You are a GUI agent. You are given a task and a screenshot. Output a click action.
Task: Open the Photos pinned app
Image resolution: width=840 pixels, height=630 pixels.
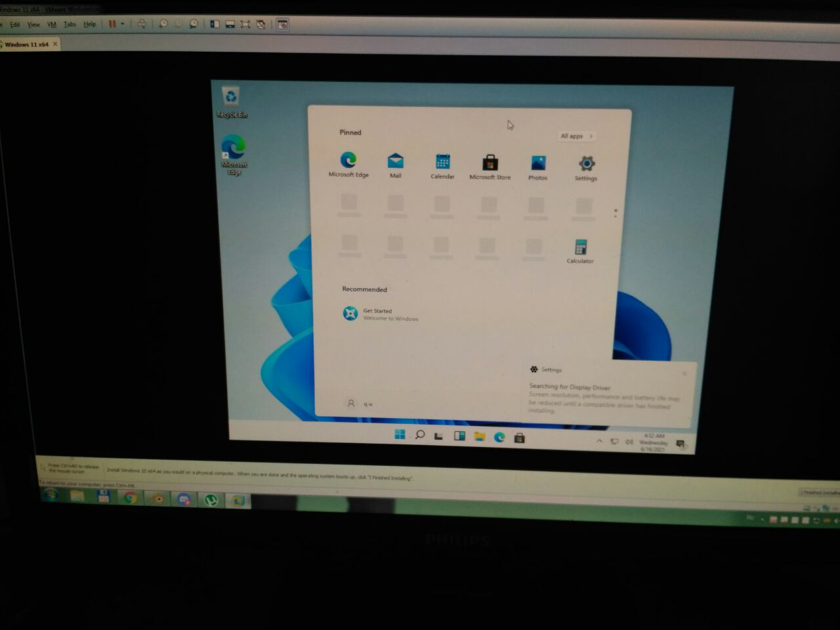(x=538, y=167)
